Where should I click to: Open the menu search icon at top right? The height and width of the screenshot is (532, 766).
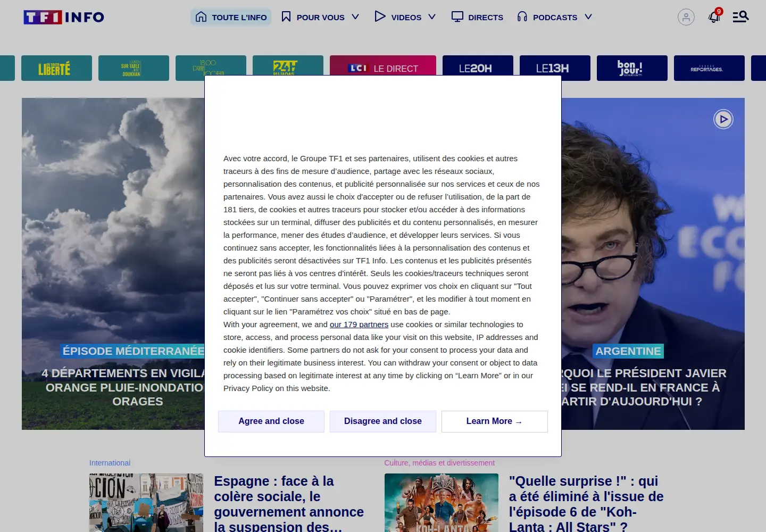point(740,17)
